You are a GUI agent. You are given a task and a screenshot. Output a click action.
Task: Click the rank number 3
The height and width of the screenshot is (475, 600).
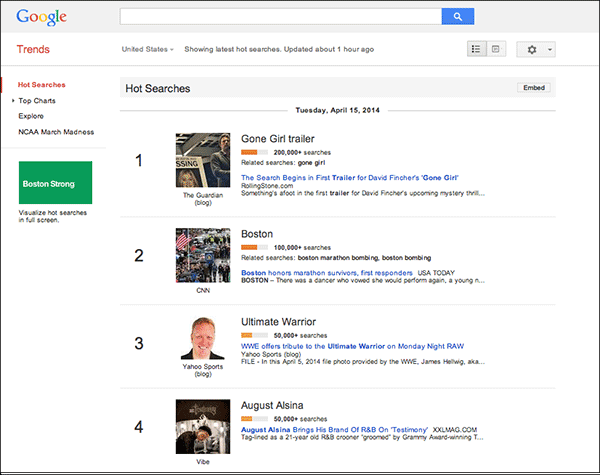139,343
